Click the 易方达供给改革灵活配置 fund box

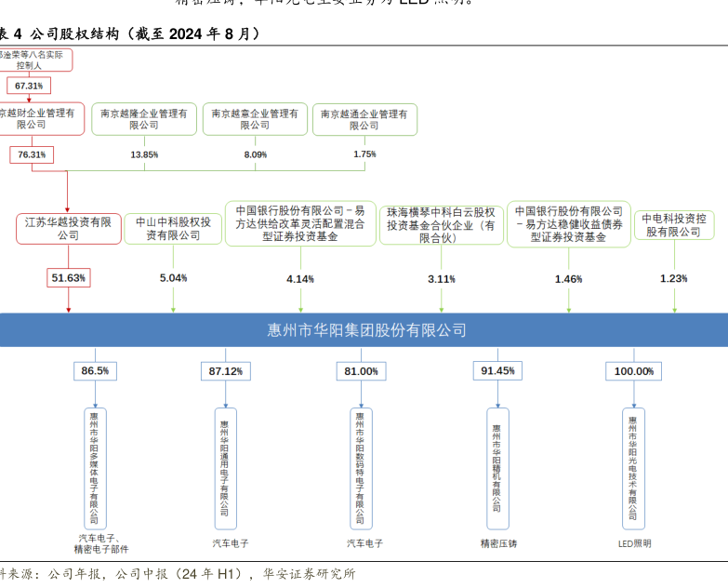click(x=300, y=223)
